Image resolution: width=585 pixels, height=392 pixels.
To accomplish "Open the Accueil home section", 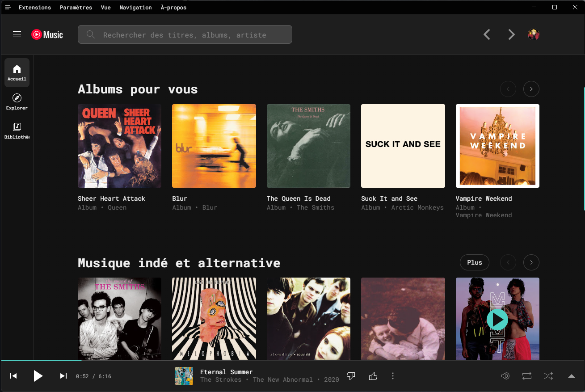I will pos(17,72).
